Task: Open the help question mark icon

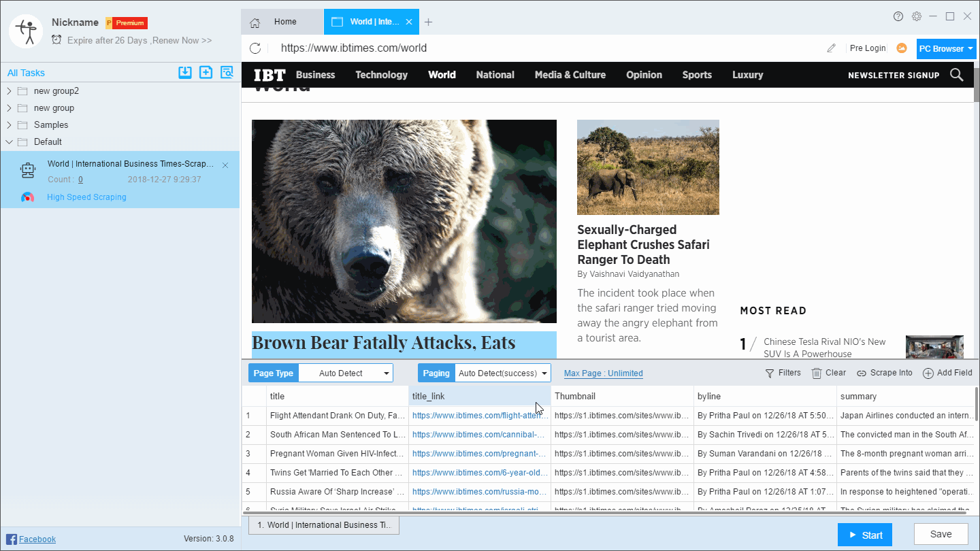Action: click(x=898, y=16)
